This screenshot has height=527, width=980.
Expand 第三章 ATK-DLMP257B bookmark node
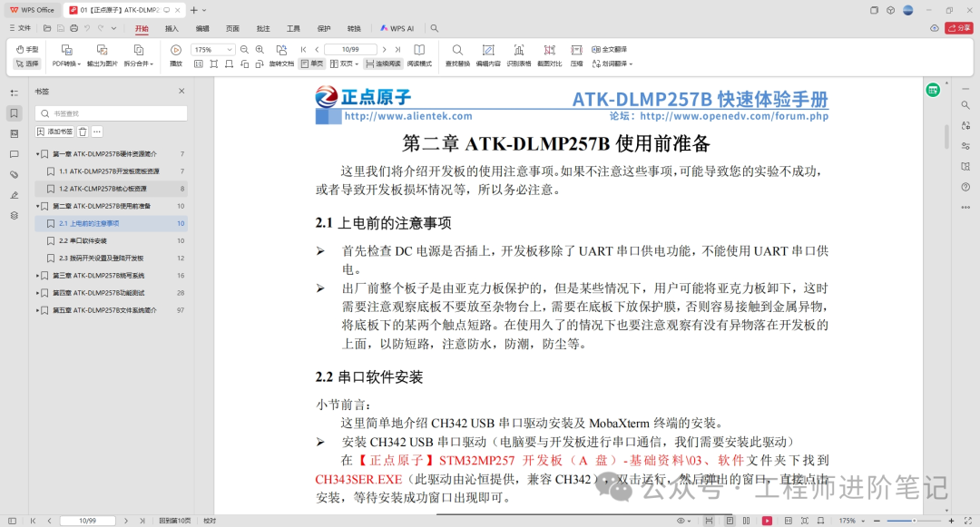point(37,276)
